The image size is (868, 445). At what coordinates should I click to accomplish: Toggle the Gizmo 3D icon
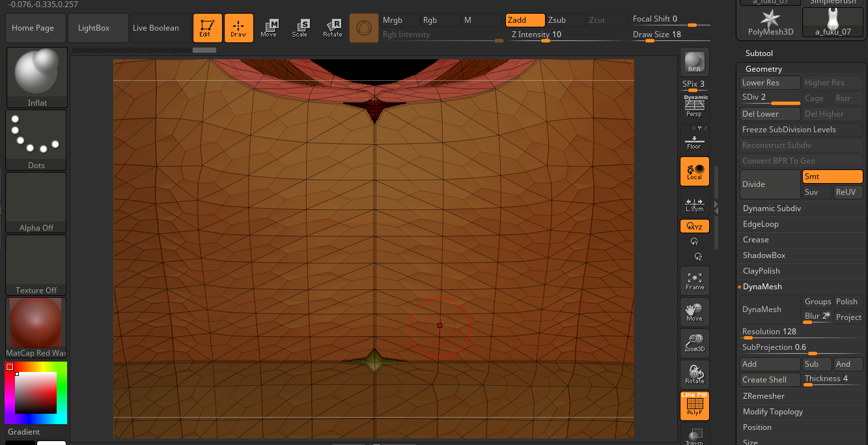click(364, 28)
